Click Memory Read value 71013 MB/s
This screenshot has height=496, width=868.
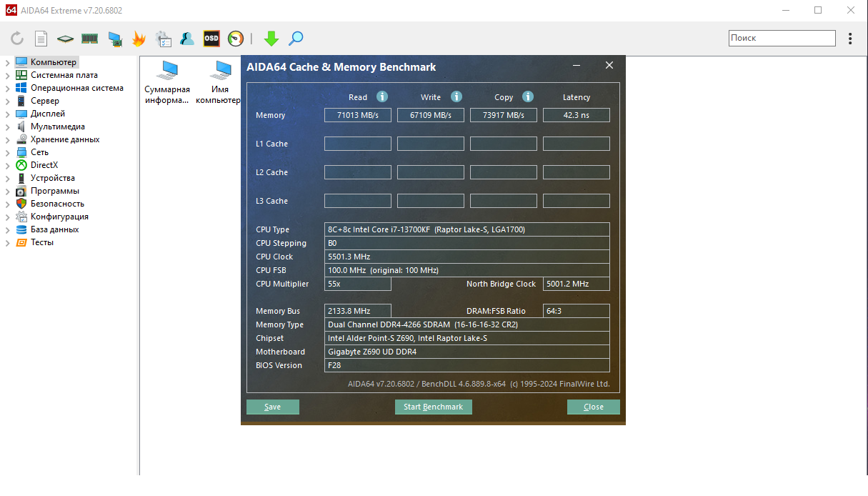coord(358,115)
